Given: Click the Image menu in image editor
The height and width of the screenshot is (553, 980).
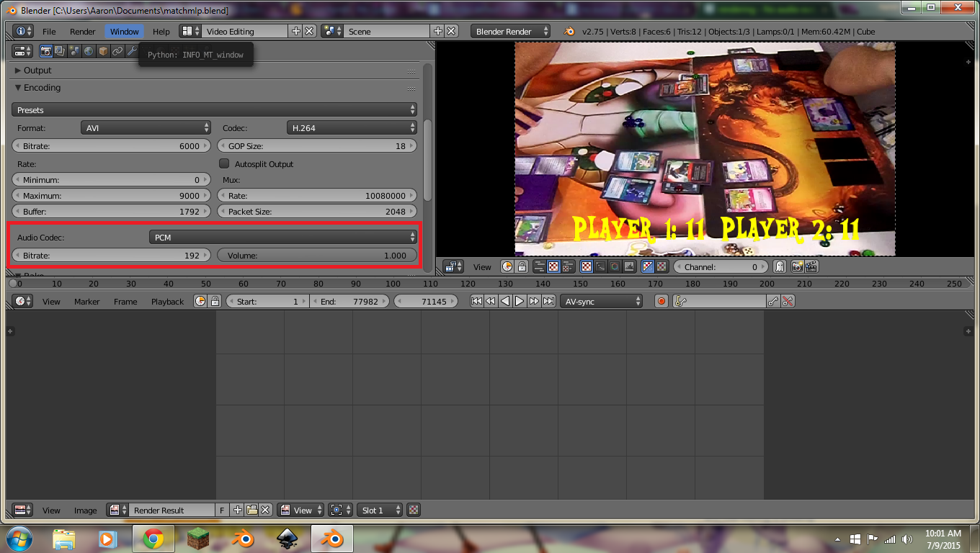Looking at the screenshot, I should coord(85,510).
